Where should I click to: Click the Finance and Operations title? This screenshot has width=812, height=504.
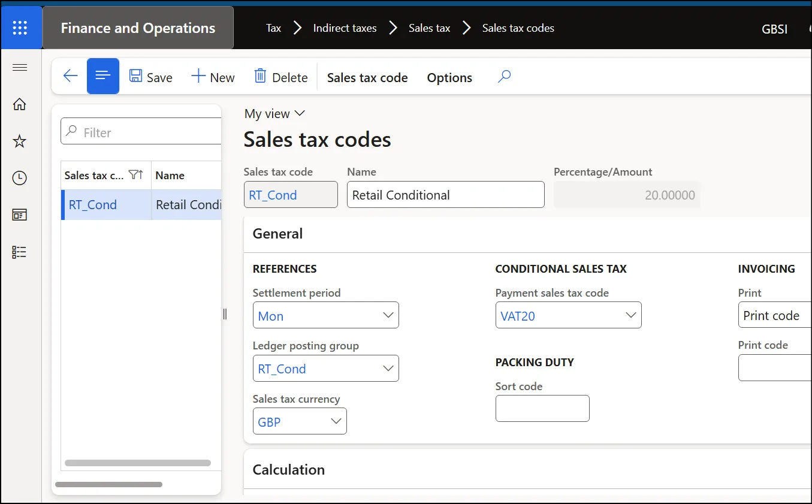pos(138,28)
